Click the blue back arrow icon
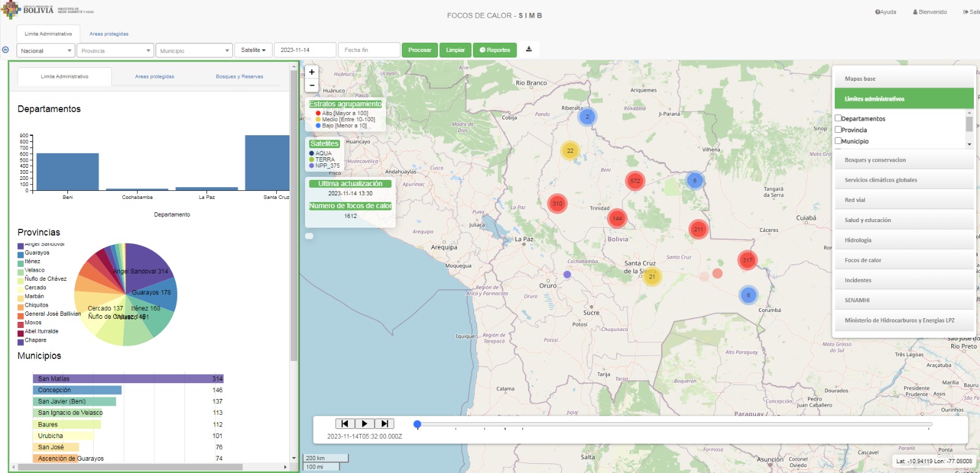The image size is (980, 473). [6, 50]
